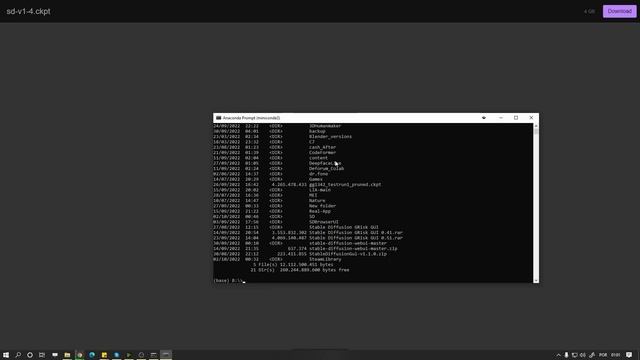The height and width of the screenshot is (360, 640).
Task: Click the system tray clock
Action: pos(616,355)
